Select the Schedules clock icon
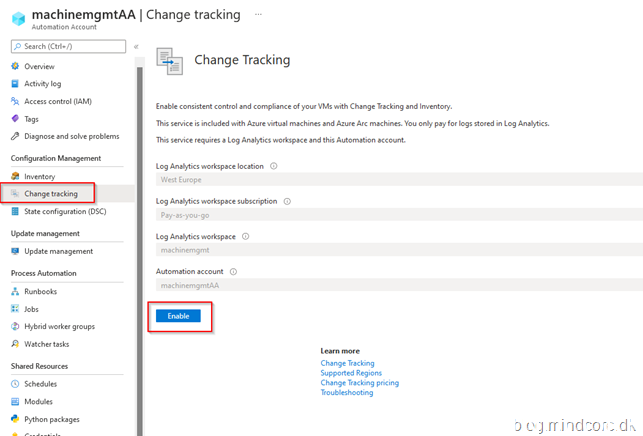Screen dimensions: 643x436 click(15, 384)
